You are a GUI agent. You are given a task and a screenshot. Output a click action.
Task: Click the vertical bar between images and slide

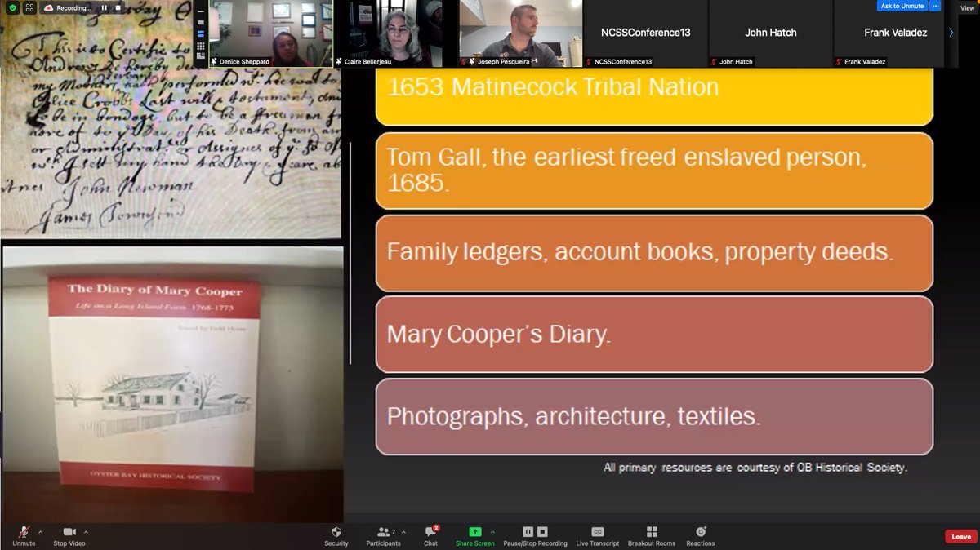click(x=351, y=253)
